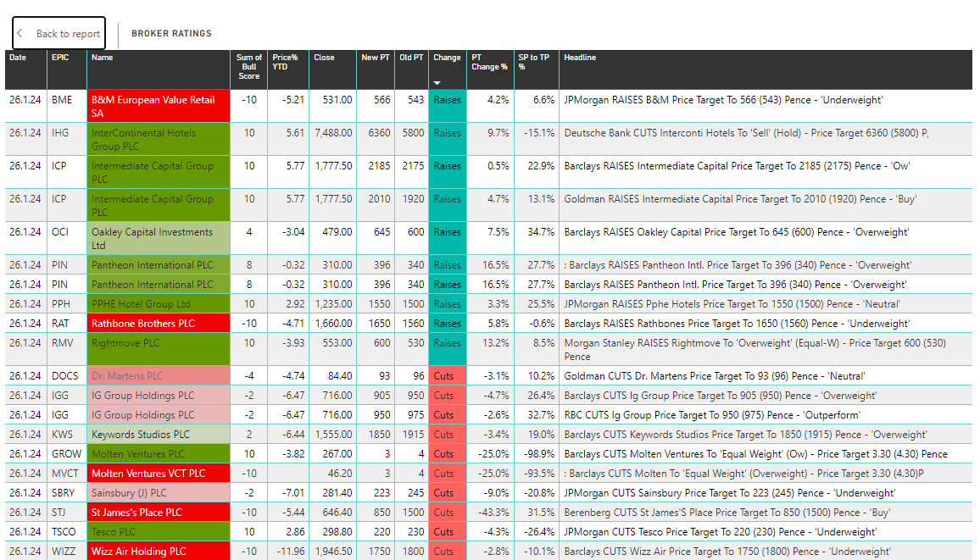Click the JPMorgan RAISES Pphe Hotels headline
The image size is (980, 560).
pyautogui.click(x=732, y=304)
